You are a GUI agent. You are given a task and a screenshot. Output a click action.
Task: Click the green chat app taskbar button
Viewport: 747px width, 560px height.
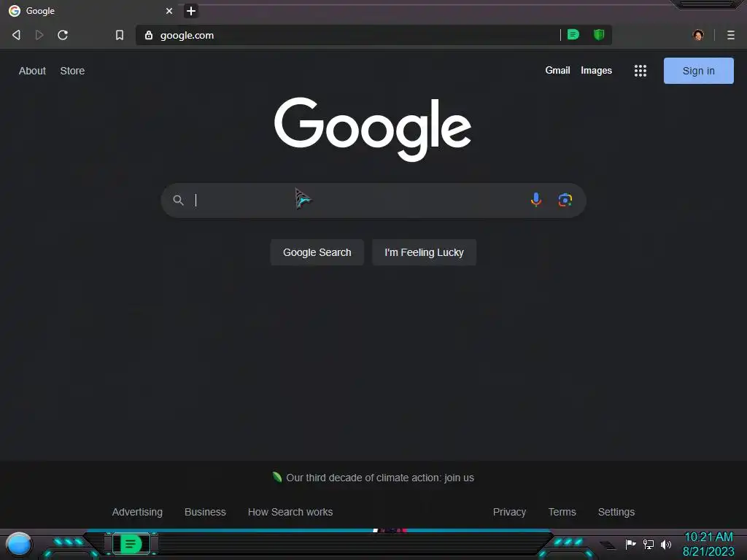pos(131,544)
